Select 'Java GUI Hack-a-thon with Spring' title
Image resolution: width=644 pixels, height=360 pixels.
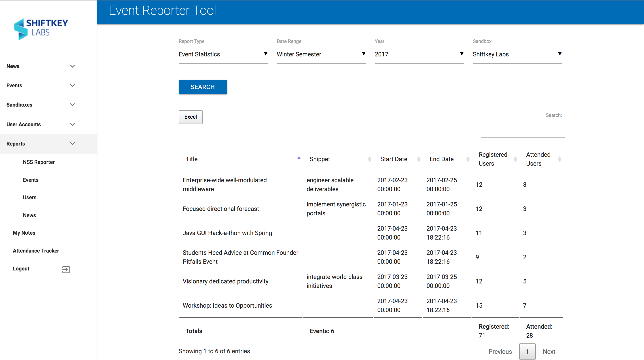click(x=227, y=233)
